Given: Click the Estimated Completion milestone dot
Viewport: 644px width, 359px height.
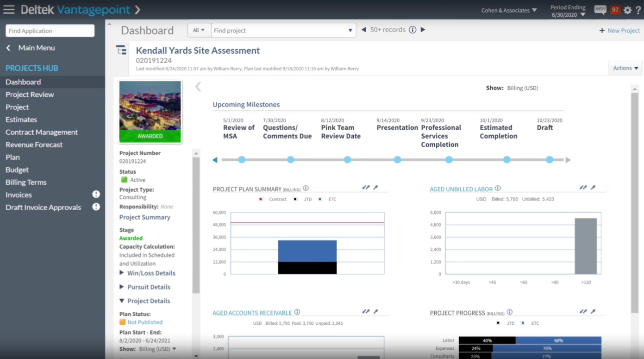Looking at the screenshot, I should pyautogui.click(x=507, y=160).
